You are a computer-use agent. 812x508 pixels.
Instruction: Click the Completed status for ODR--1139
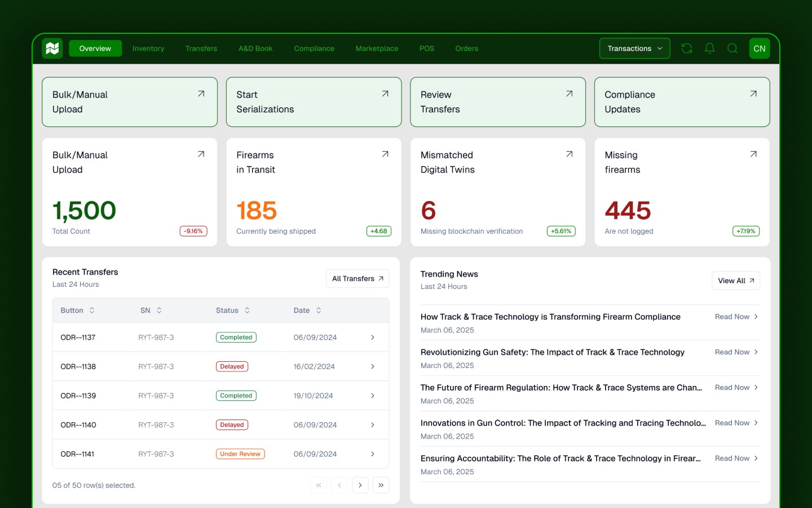point(236,396)
